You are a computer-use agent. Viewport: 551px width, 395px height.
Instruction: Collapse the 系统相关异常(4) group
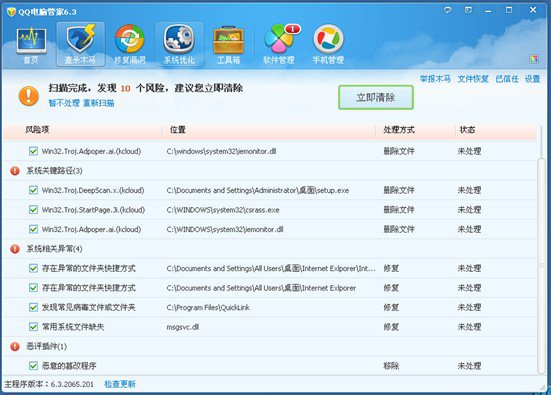15,249
